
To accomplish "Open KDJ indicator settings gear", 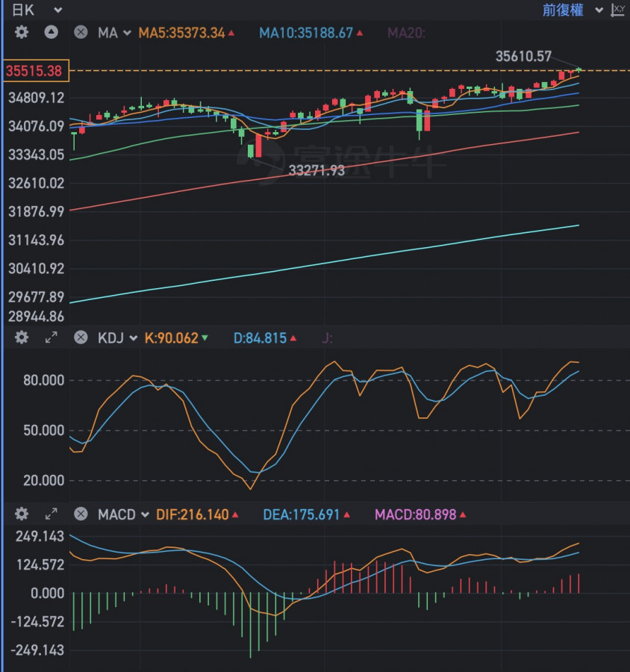I will (22, 337).
